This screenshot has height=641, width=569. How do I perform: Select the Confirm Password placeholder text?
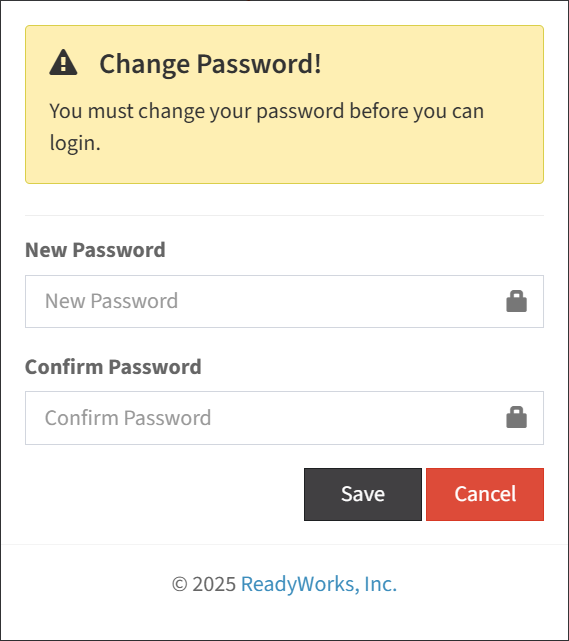point(128,418)
